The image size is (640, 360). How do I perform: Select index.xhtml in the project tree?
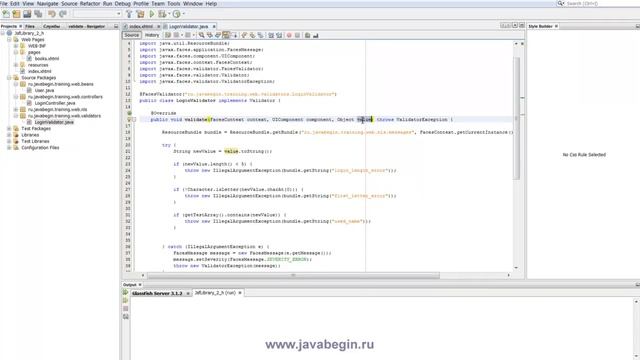[40, 71]
